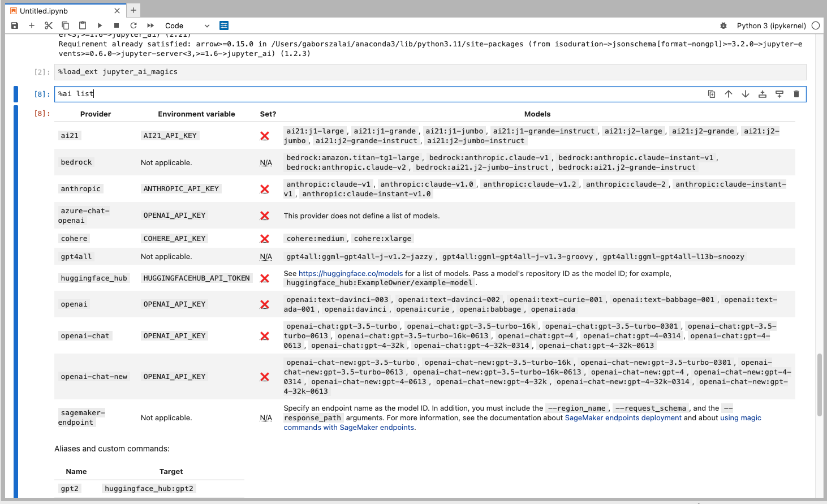This screenshot has width=827, height=504.
Task: Click the sagemaker-endpoint provider cell
Action: pos(82,417)
